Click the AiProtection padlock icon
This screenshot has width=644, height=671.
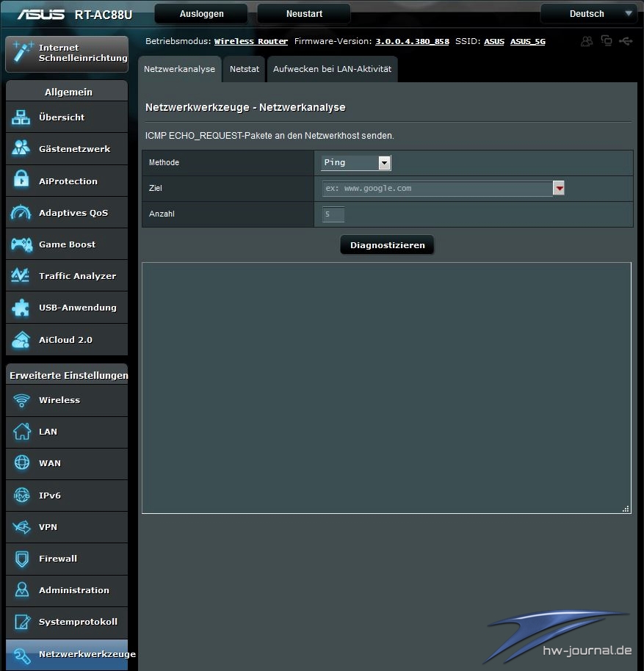pos(21,180)
